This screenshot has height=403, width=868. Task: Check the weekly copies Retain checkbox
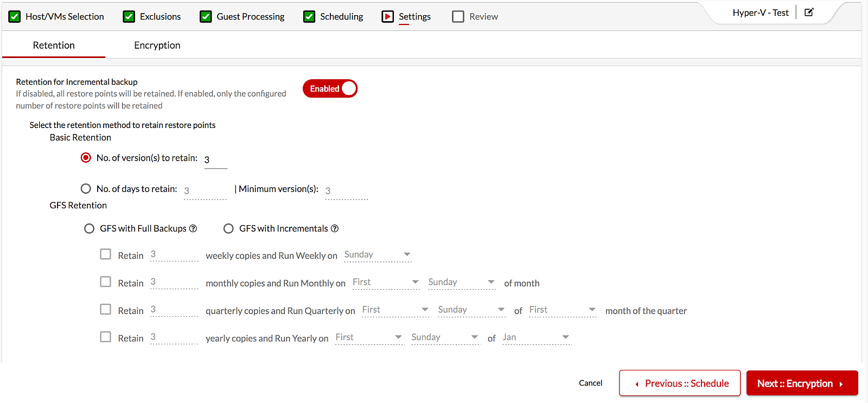(106, 254)
